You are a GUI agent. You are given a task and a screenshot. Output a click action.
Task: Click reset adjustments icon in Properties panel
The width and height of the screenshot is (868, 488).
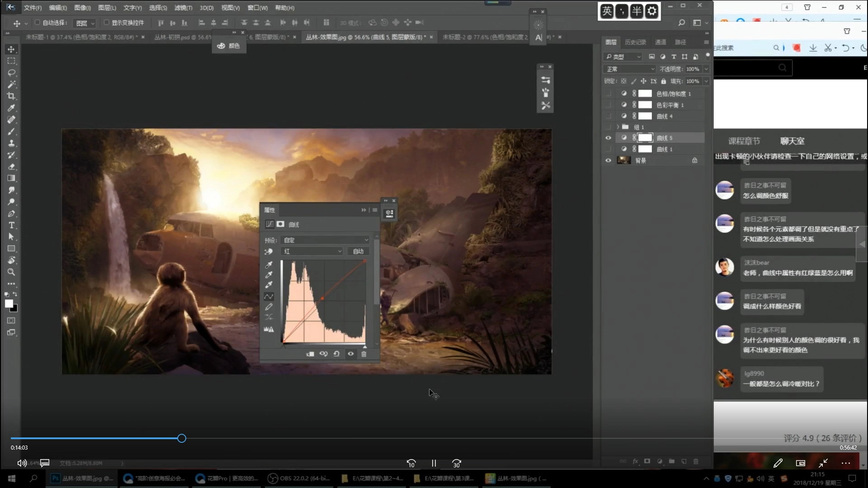(336, 354)
